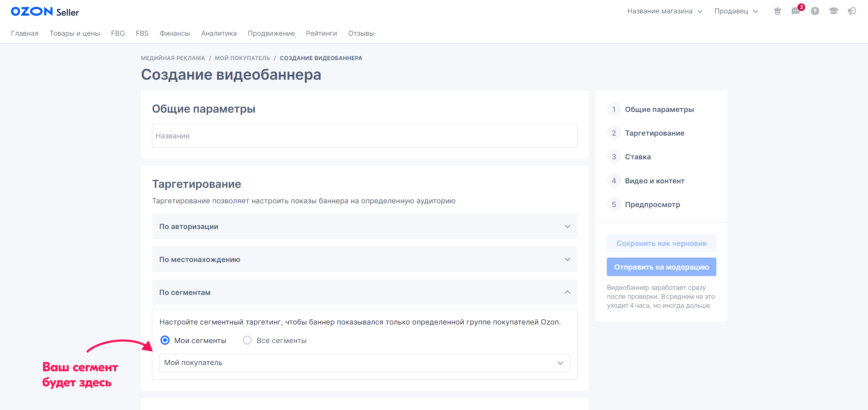The width and height of the screenshot is (868, 410).
Task: Open the Продвижение menu item
Action: [271, 33]
